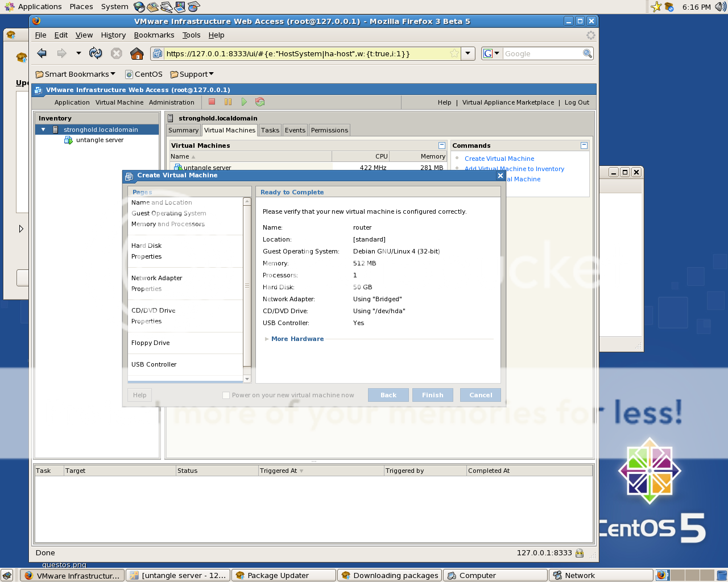The height and width of the screenshot is (582, 728).
Task: Suspend VM with the pause icon
Action: tap(228, 102)
